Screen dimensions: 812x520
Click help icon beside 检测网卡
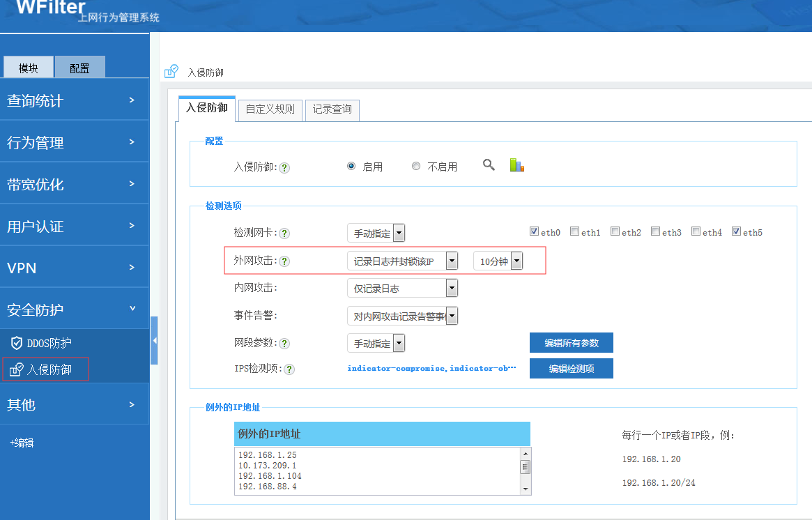coord(284,234)
